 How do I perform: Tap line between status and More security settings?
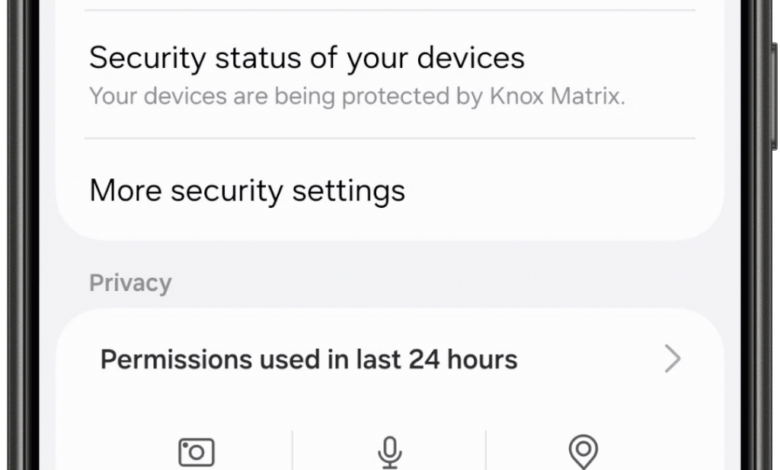(390, 138)
